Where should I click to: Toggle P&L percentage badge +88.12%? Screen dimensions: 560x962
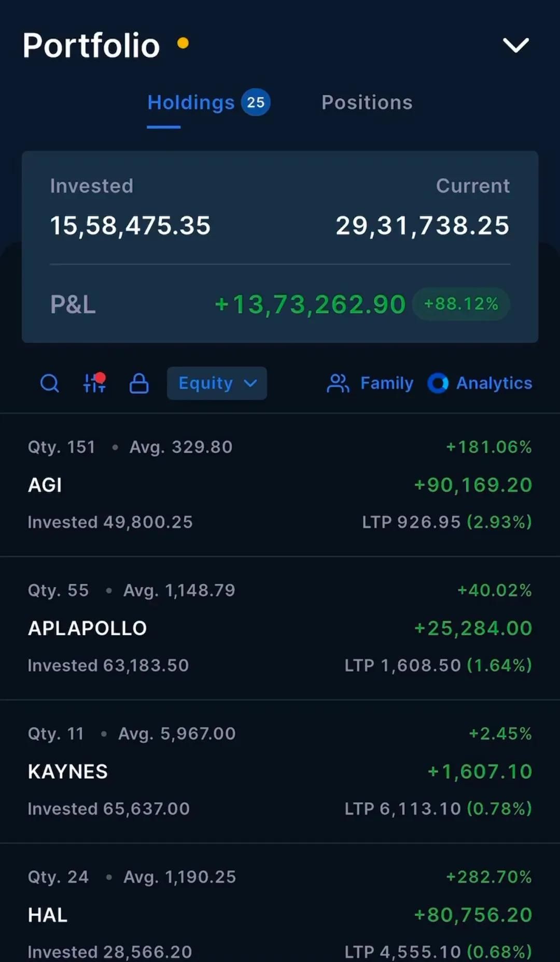pyautogui.click(x=461, y=304)
